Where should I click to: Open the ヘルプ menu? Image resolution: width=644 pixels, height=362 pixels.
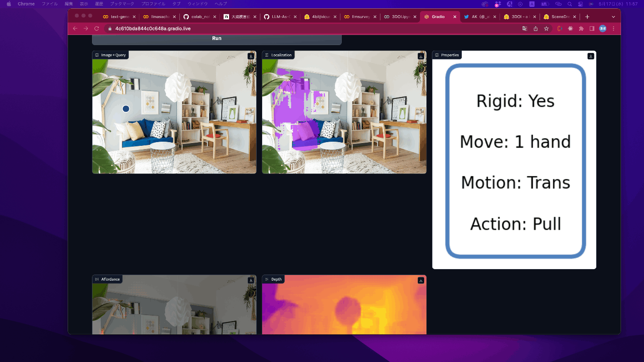click(x=221, y=4)
